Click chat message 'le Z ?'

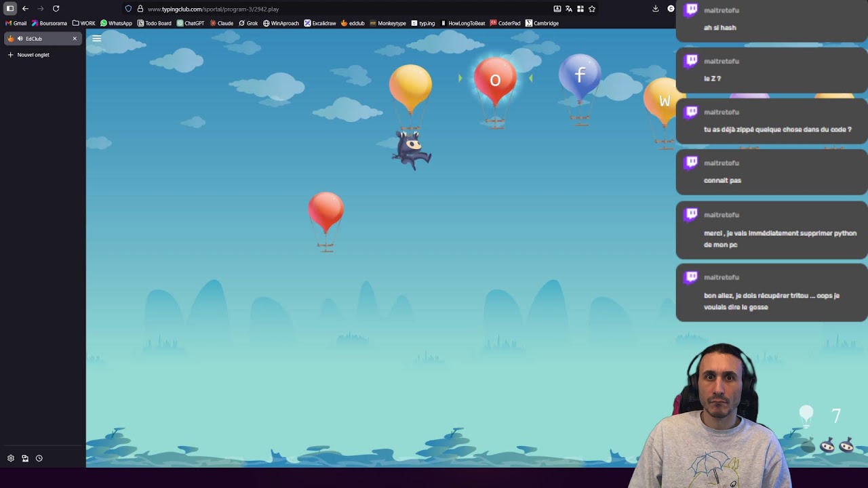coord(712,79)
